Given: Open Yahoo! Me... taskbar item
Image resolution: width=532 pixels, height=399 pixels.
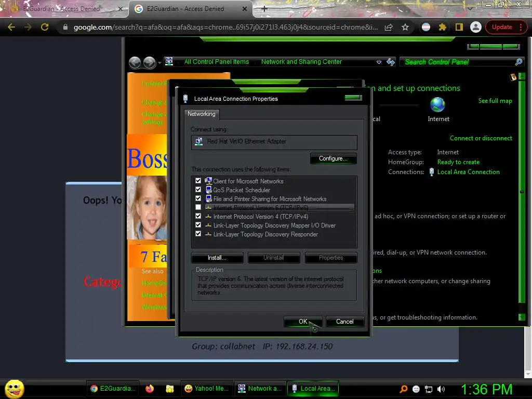Looking at the screenshot, I should click(x=207, y=389).
